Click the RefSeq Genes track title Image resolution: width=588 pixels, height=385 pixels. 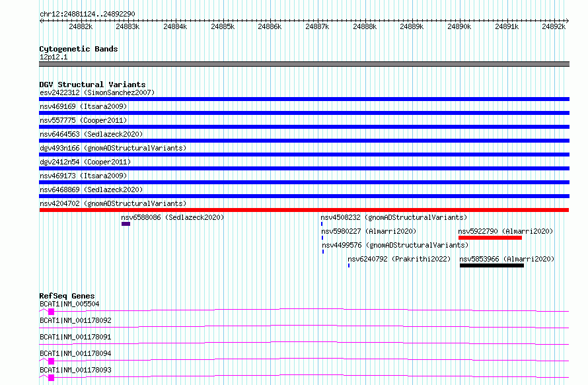67,296
